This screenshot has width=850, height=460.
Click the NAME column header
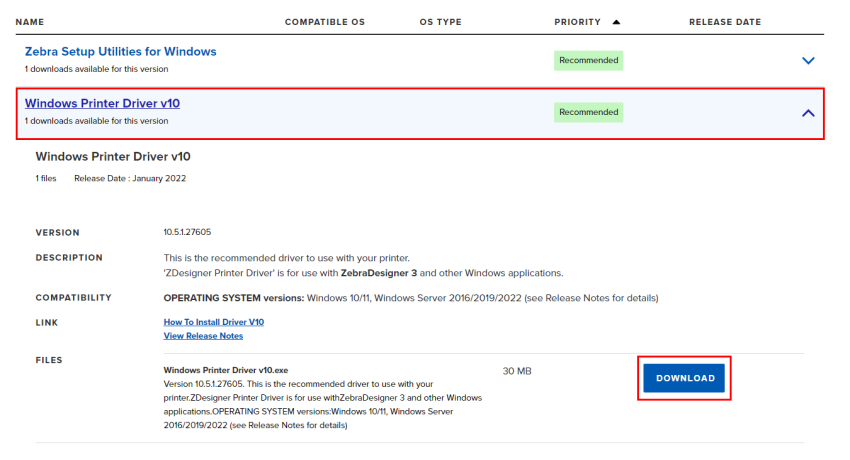pyautogui.click(x=30, y=22)
